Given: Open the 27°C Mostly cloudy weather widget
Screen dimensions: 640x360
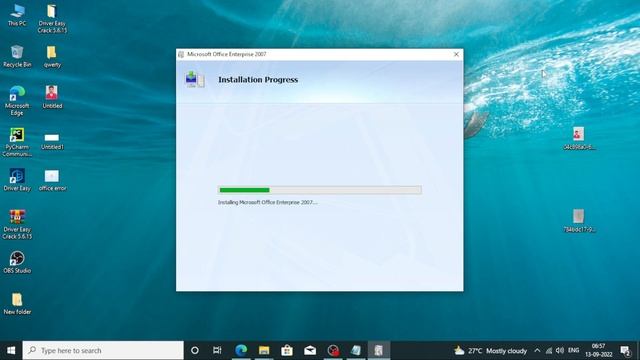Looking at the screenshot, I should (x=491, y=351).
